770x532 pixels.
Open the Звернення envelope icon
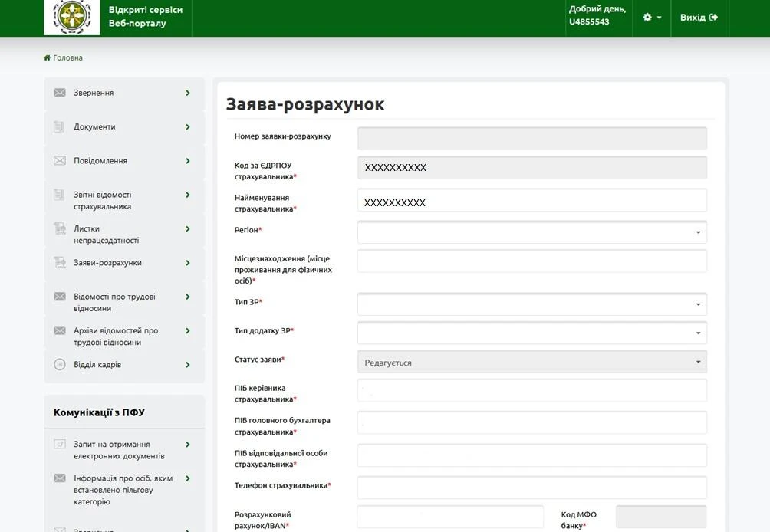[x=59, y=92]
